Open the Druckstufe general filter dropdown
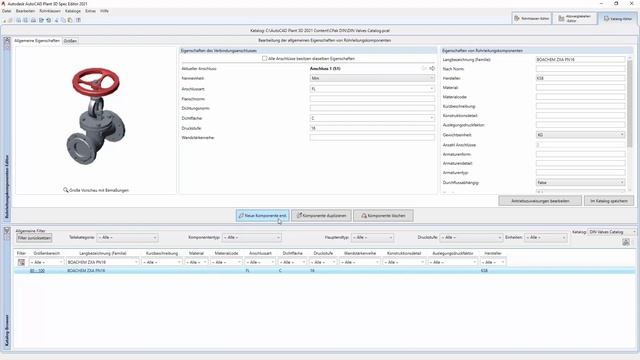640x360 pixels. click(x=471, y=237)
